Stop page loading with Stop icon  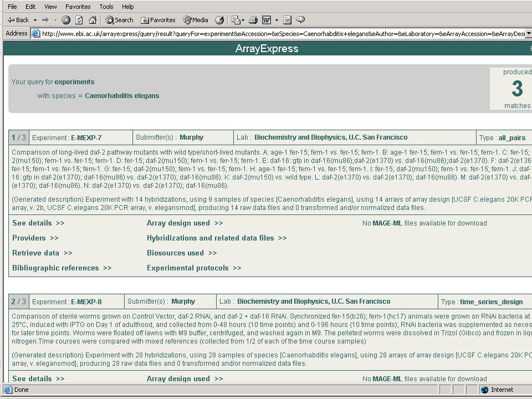click(66, 20)
